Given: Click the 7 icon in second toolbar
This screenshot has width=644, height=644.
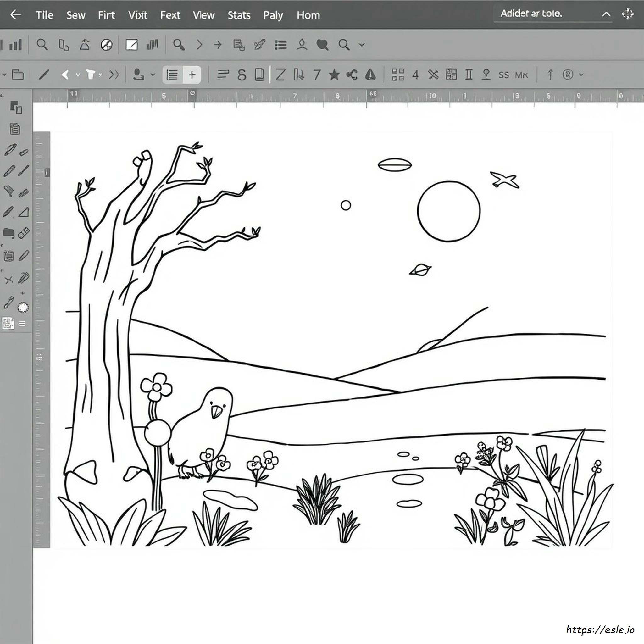Looking at the screenshot, I should coord(317,75).
